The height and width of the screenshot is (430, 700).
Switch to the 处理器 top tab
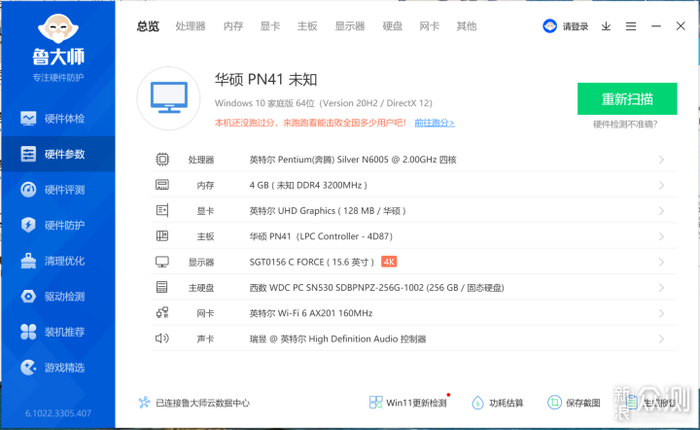pos(191,26)
